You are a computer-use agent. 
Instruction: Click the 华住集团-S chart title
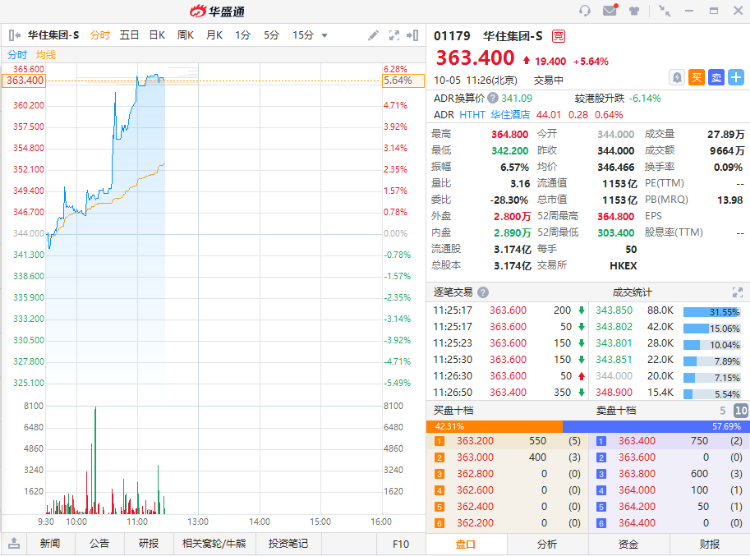[x=54, y=35]
